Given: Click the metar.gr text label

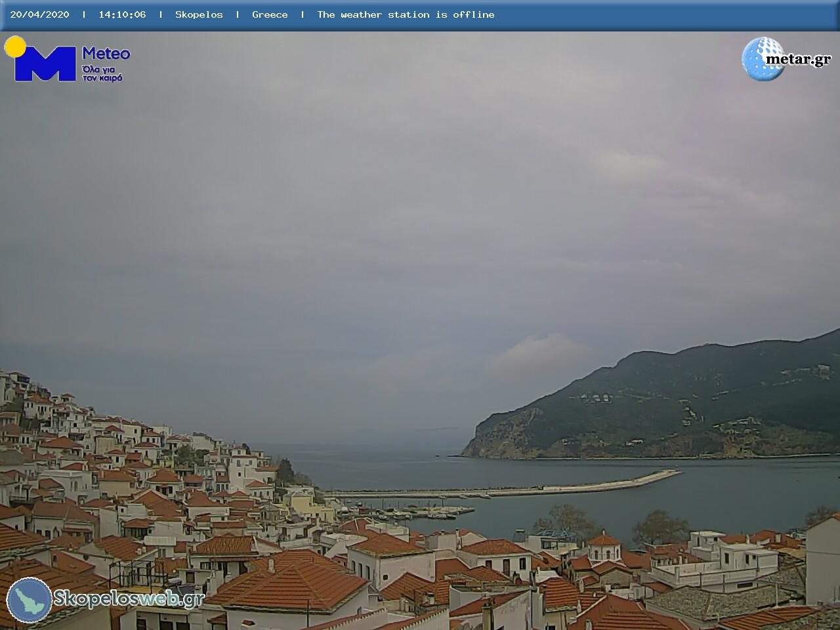Looking at the screenshot, I should coord(798,60).
